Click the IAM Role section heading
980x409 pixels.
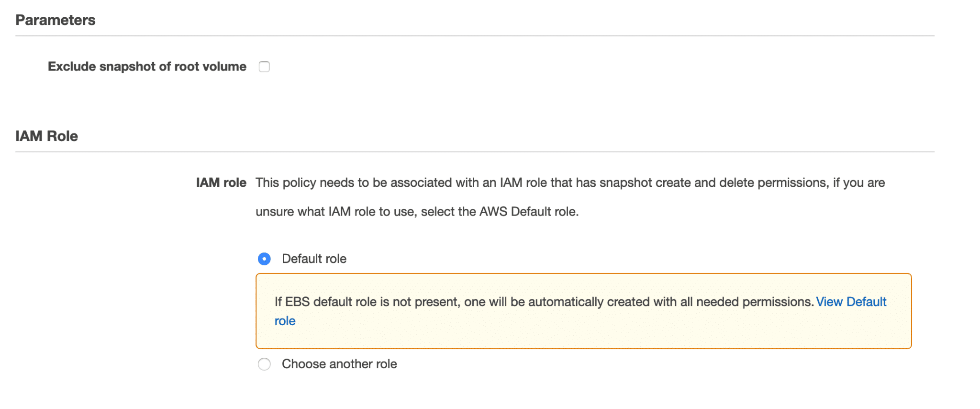pyautogui.click(x=46, y=136)
